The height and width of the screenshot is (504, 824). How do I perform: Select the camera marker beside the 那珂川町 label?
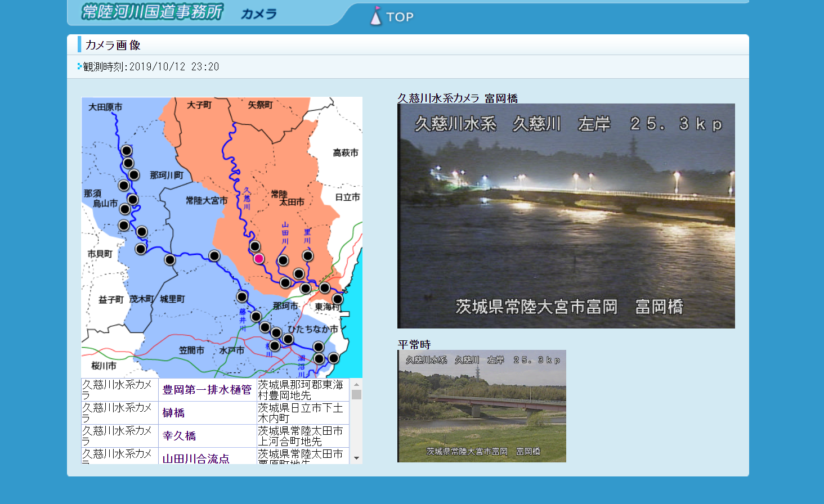(x=134, y=174)
